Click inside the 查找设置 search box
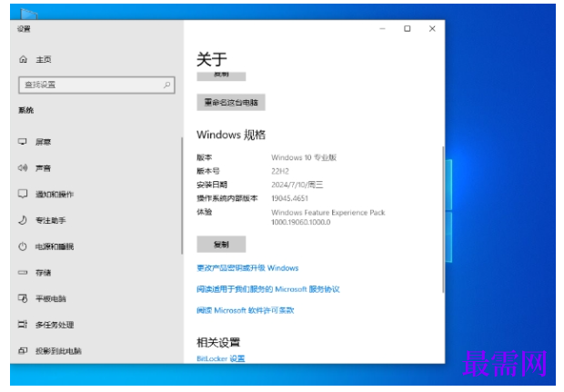 (x=96, y=85)
